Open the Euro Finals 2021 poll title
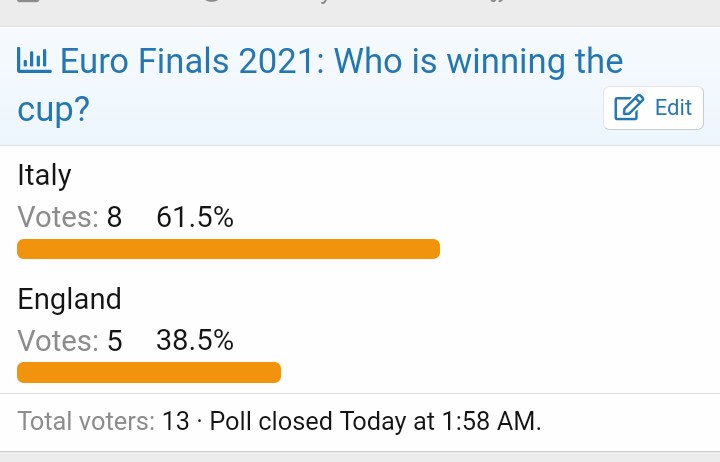The height and width of the screenshot is (462, 720). pos(320,85)
